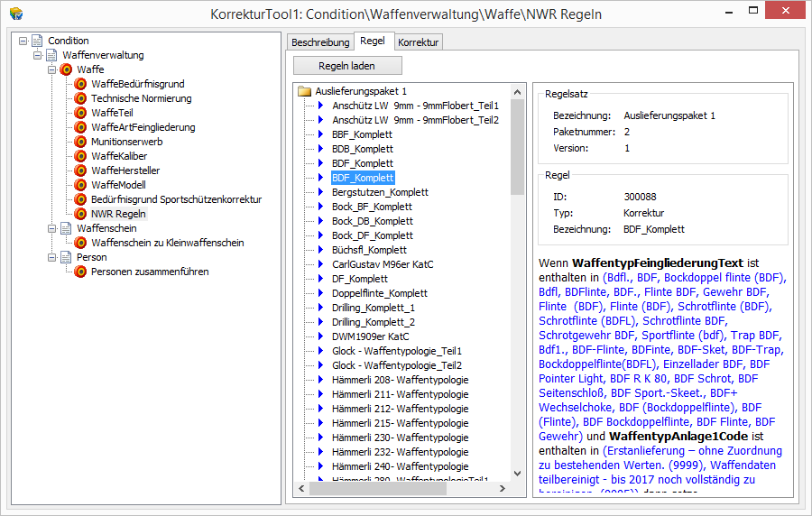Open the Korrektur tab
This screenshot has height=516, width=812.
click(x=418, y=42)
